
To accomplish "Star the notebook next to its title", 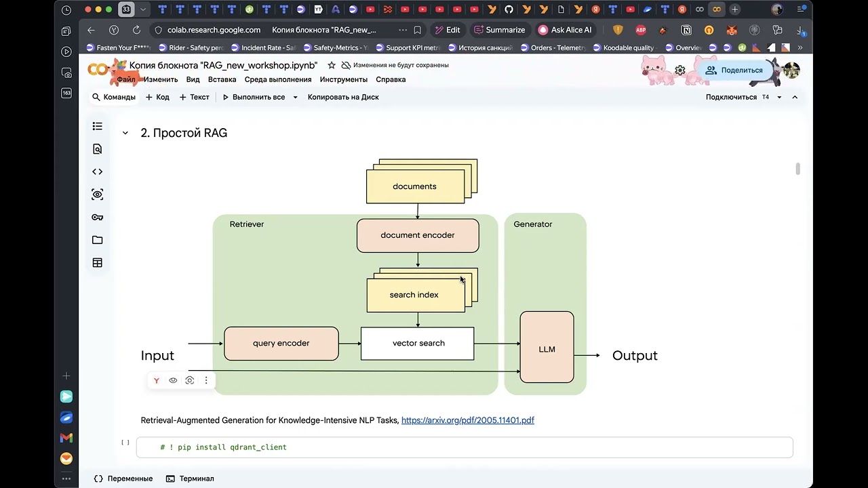I will pos(332,65).
